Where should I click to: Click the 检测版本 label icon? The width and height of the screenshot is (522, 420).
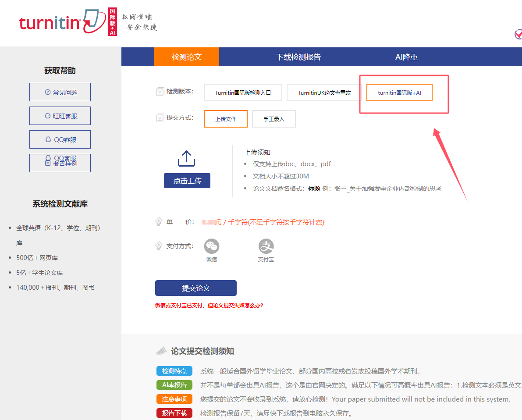(160, 92)
